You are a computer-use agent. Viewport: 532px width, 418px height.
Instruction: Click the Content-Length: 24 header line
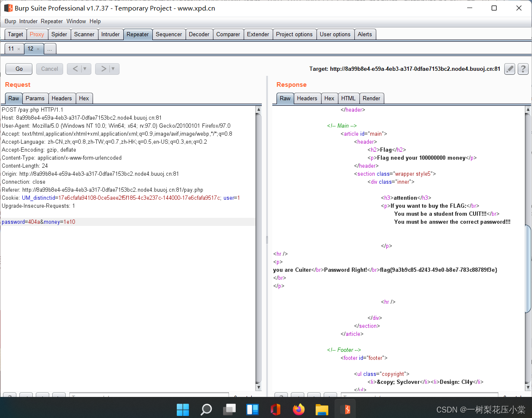(25, 166)
